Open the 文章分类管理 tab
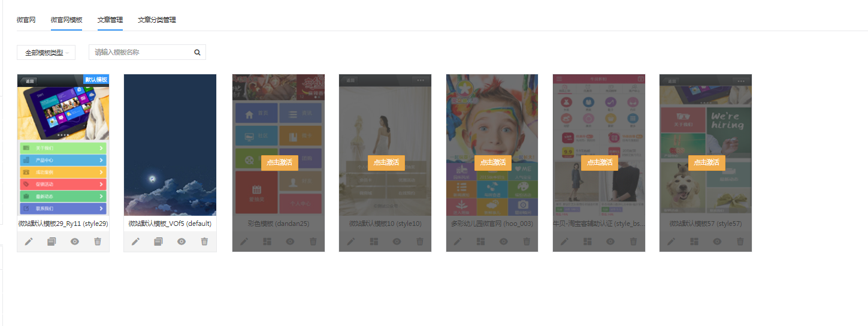The height and width of the screenshot is (326, 868). (x=157, y=20)
